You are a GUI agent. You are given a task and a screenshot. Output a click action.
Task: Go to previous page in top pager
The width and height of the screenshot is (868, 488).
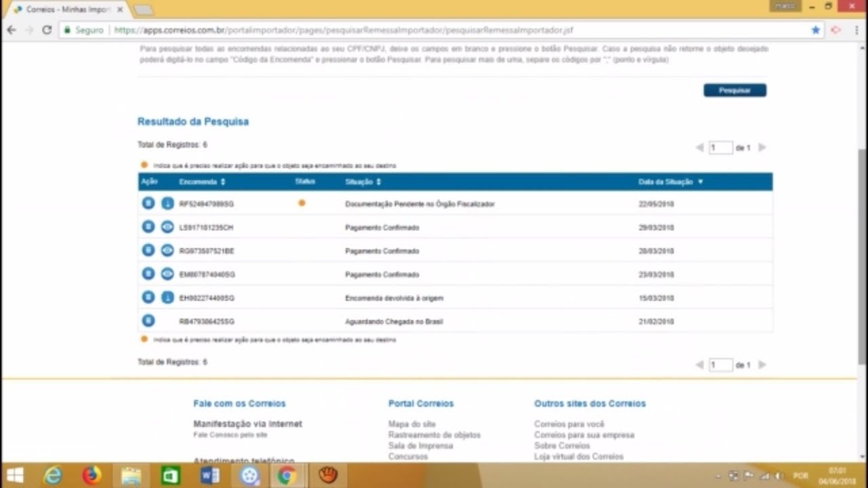699,147
